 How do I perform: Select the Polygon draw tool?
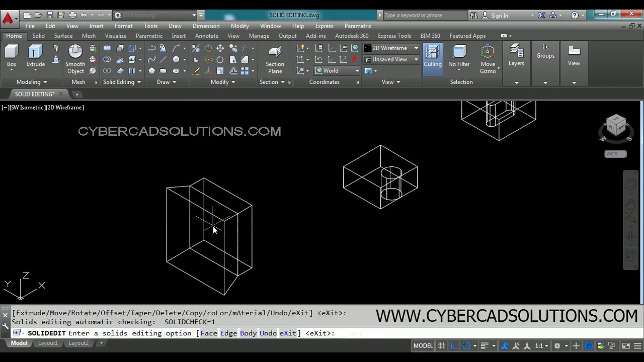(151, 71)
